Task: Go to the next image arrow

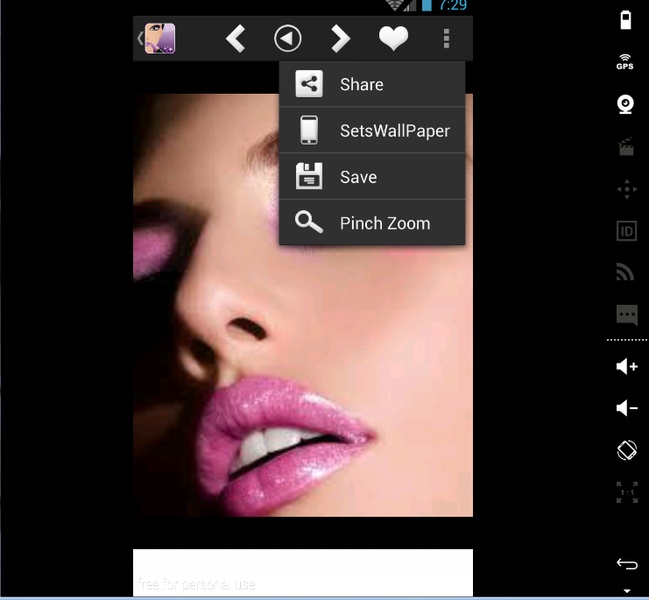Action: pyautogui.click(x=341, y=38)
